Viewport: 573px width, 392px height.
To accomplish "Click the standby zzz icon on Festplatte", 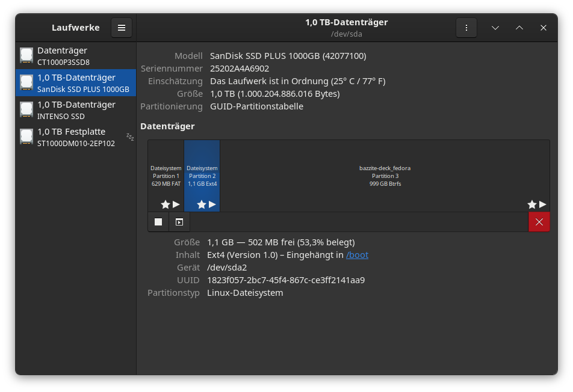I will click(130, 137).
